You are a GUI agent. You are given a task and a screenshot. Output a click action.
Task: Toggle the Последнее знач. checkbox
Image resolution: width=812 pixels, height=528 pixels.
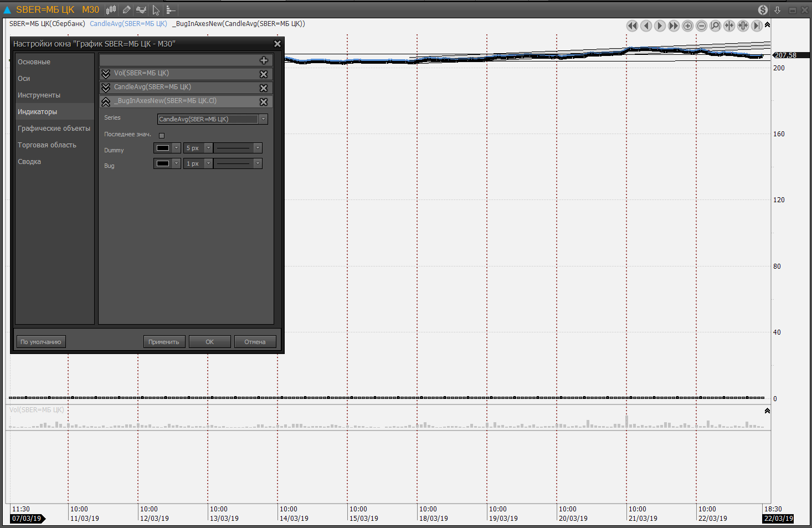[x=162, y=135]
